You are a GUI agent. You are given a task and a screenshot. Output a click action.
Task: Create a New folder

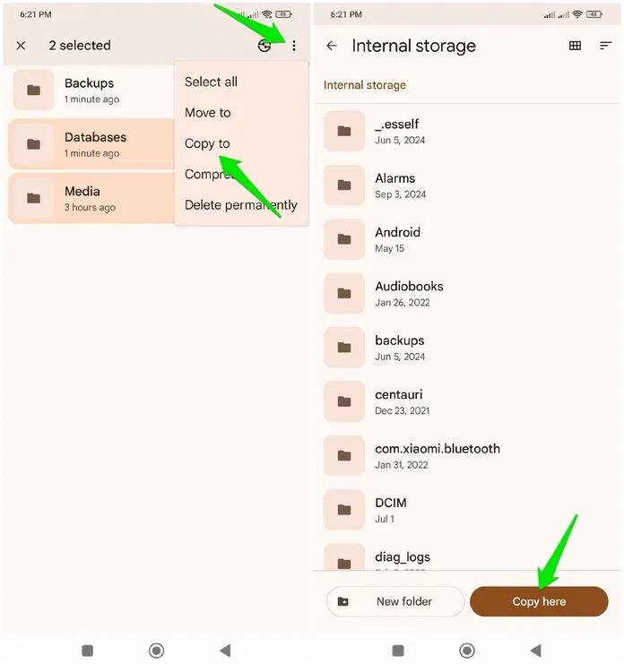coord(394,601)
